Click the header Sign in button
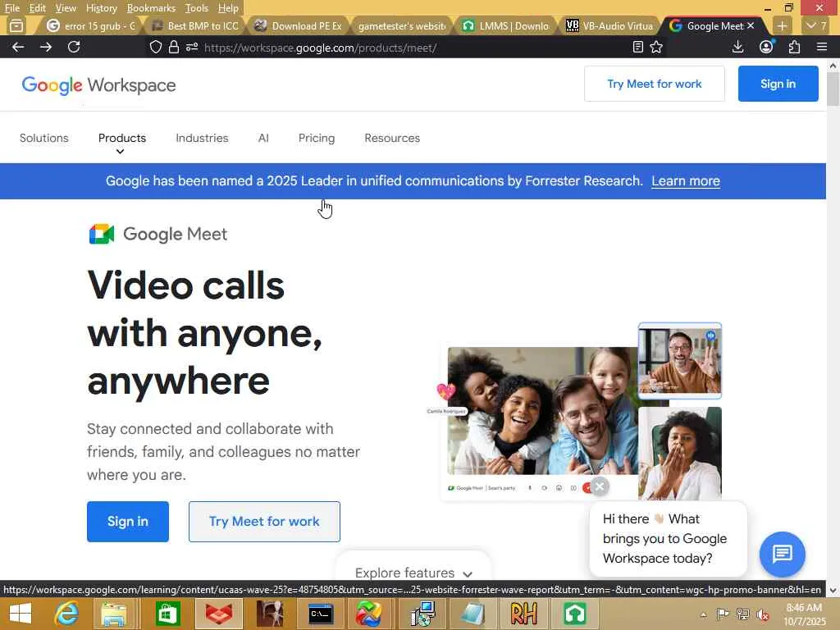Viewport: 840px width, 630px height. point(778,84)
